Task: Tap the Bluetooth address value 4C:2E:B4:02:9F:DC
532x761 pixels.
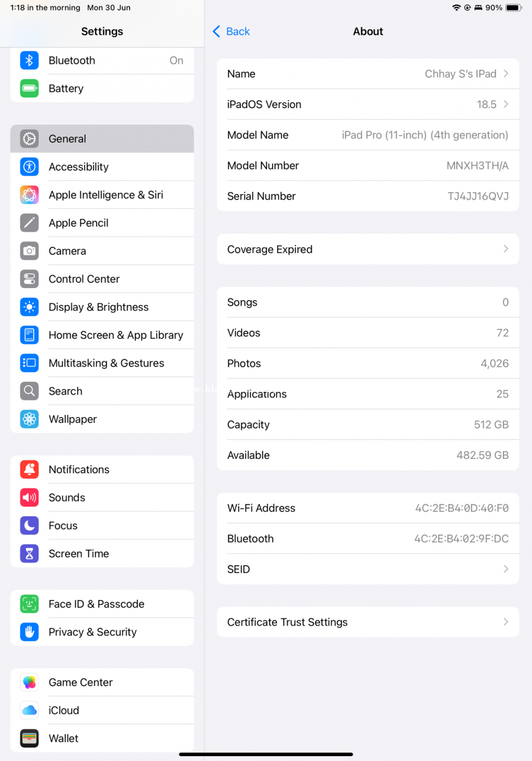Action: (x=461, y=539)
